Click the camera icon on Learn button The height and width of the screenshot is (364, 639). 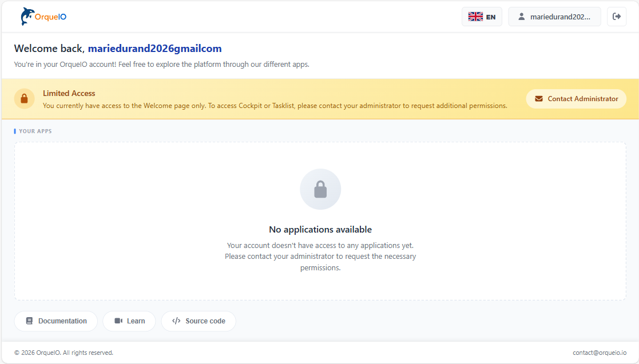[117, 321]
